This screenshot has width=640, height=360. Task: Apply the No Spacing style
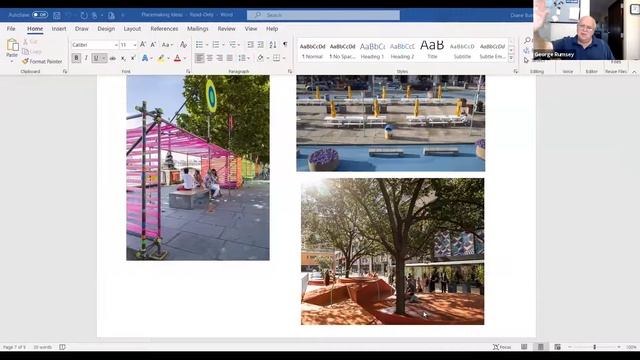(342, 51)
